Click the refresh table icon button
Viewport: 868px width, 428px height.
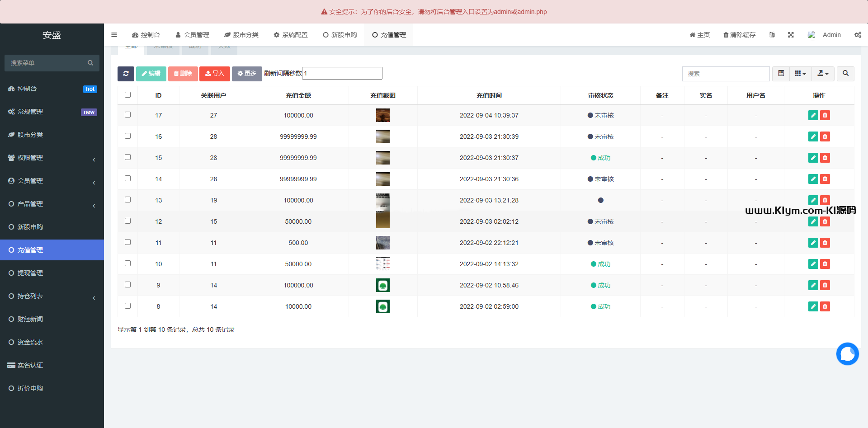point(126,74)
